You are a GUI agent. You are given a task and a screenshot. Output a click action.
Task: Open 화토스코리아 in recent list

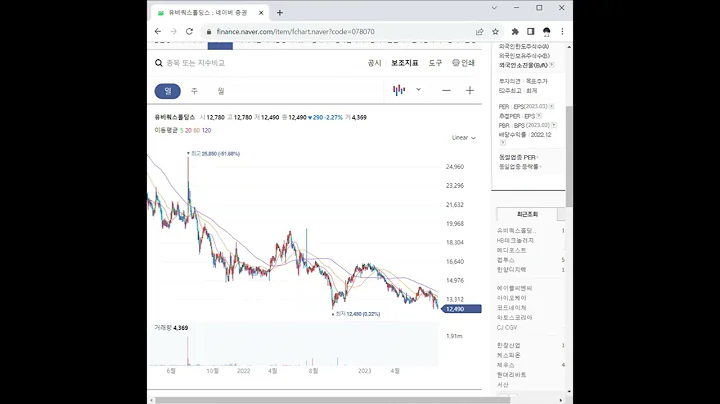(x=514, y=317)
